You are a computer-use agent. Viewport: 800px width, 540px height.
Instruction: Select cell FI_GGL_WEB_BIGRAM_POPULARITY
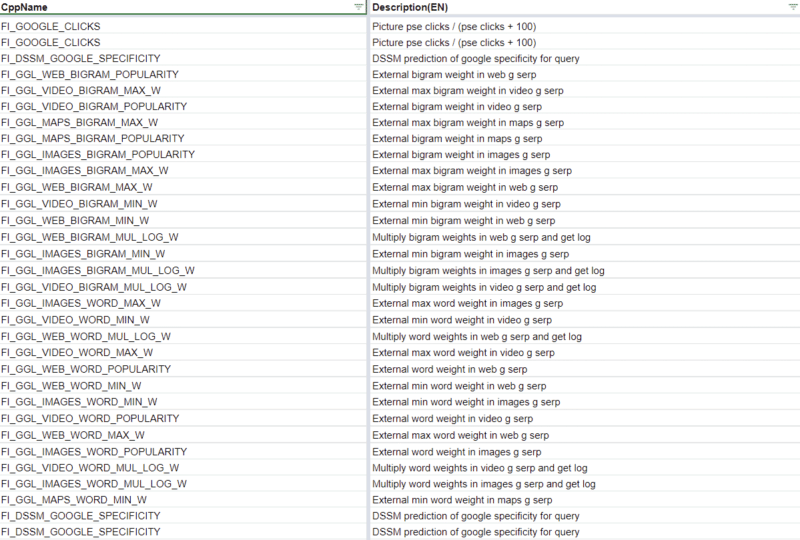coord(183,75)
